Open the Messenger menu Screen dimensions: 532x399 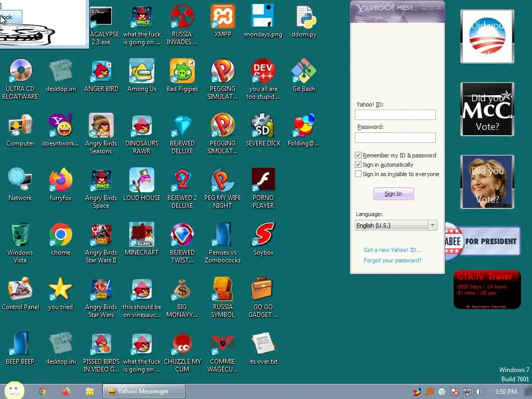pyautogui.click(x=368, y=18)
